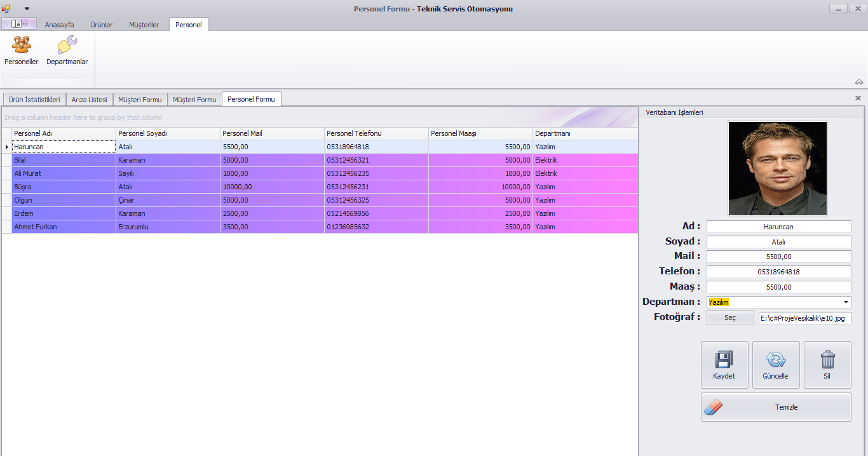Click the Mail input field
Image resolution: width=868 pixels, height=456 pixels.
(x=778, y=257)
